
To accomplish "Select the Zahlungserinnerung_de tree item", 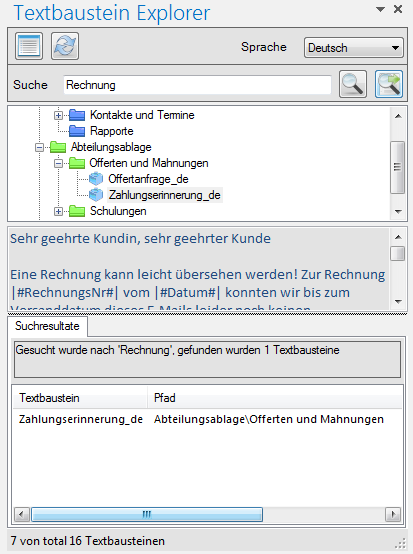I will [x=165, y=195].
